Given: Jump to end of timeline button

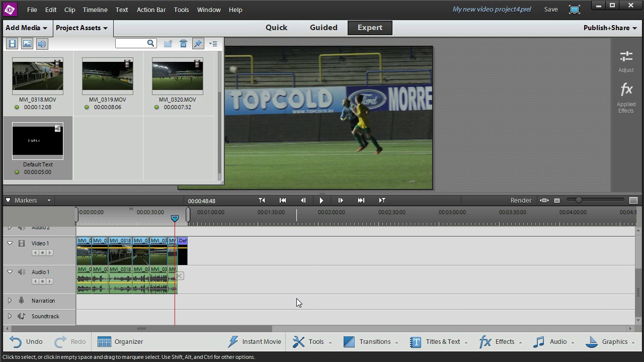Looking at the screenshot, I should [361, 200].
